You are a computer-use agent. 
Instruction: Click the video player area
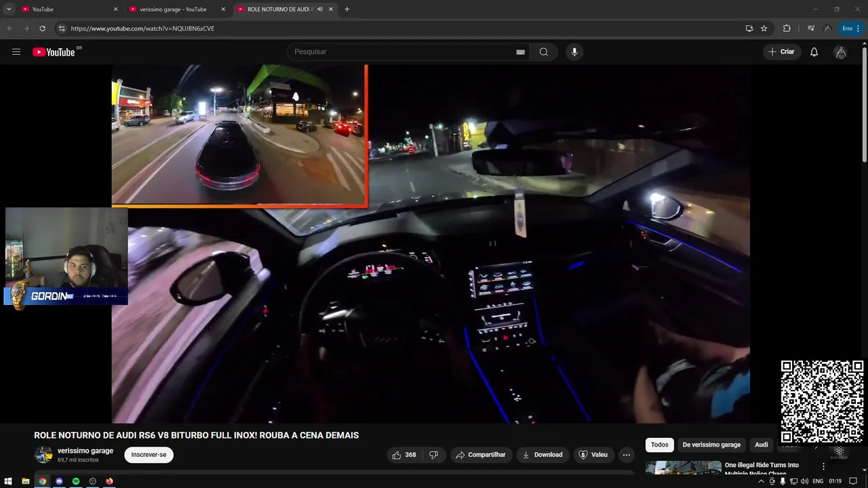[x=431, y=244]
